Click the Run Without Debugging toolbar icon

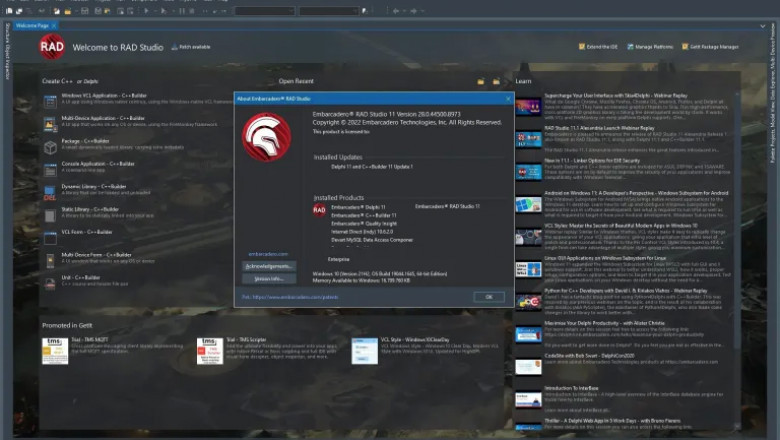point(164,10)
